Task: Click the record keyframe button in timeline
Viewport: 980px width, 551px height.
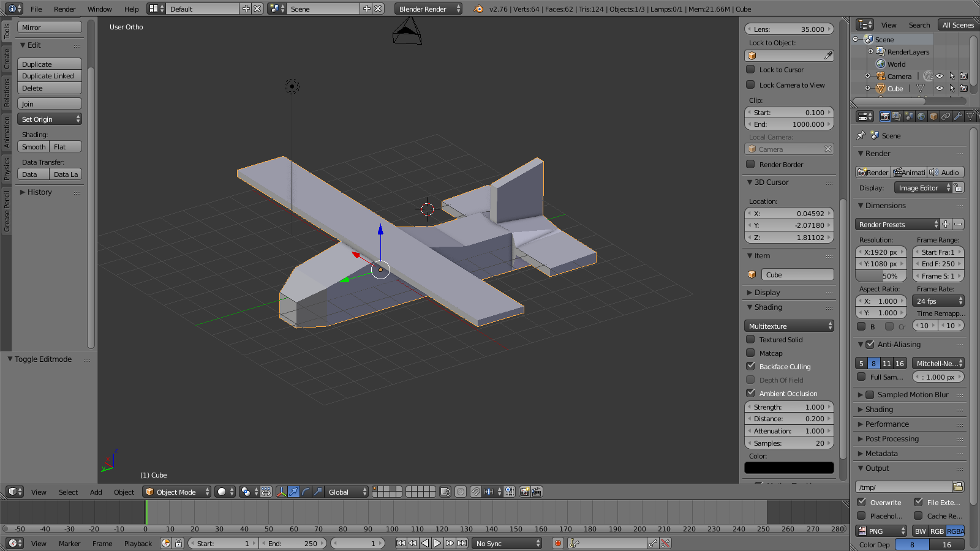Action: (x=557, y=543)
